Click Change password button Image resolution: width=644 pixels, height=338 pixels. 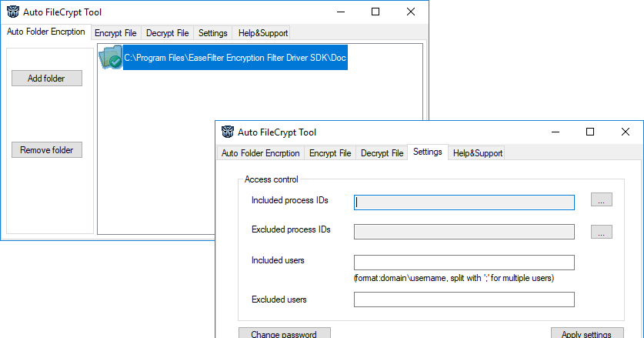pos(284,333)
